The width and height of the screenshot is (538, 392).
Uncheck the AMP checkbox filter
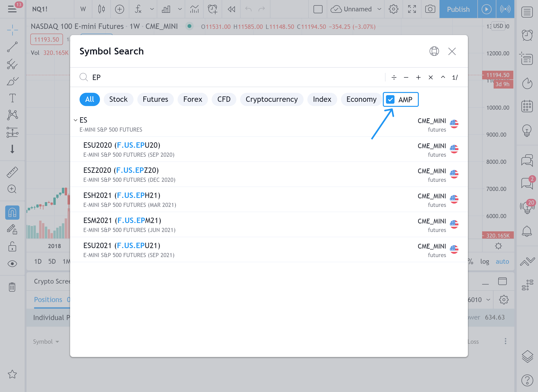pyautogui.click(x=390, y=99)
